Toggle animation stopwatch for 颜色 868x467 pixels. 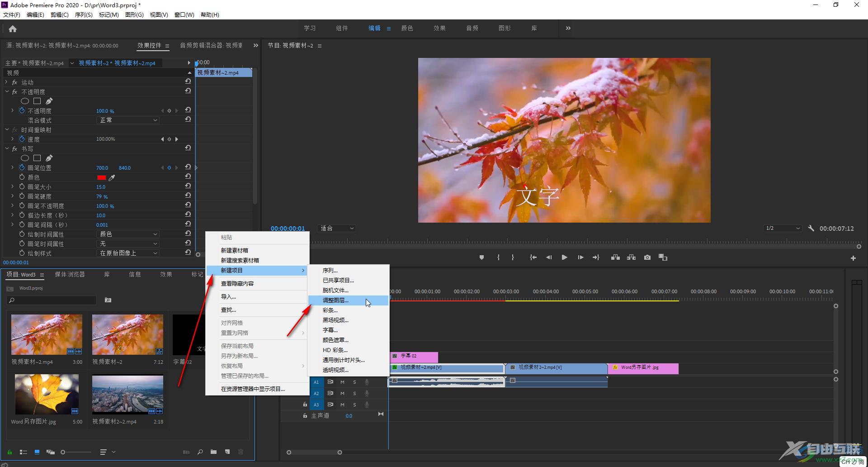tap(22, 177)
